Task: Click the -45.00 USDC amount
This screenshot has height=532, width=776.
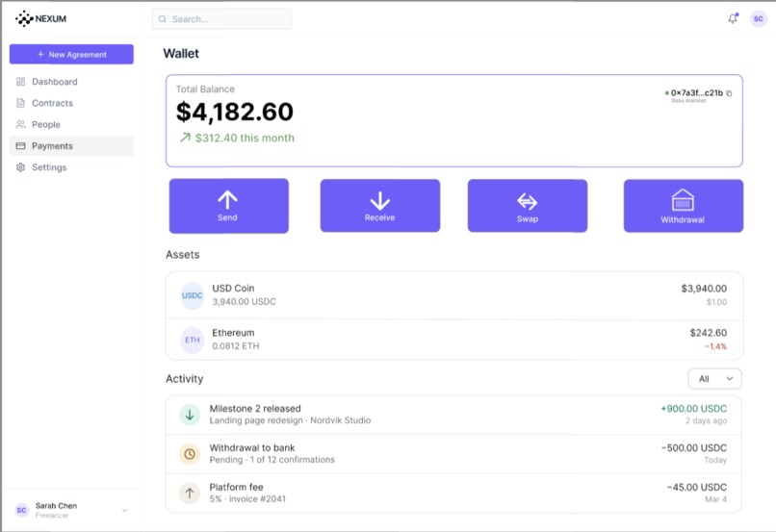Action: click(697, 487)
